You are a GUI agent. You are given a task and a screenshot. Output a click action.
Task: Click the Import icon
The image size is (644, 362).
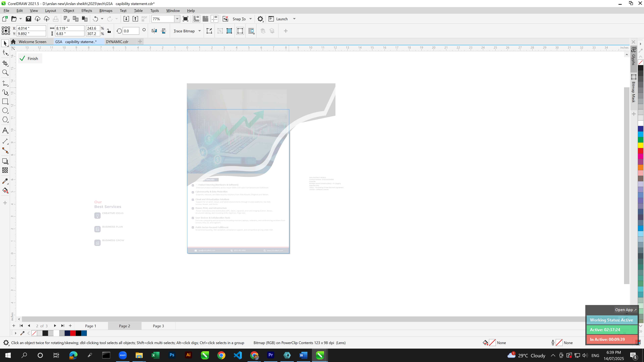point(126,19)
